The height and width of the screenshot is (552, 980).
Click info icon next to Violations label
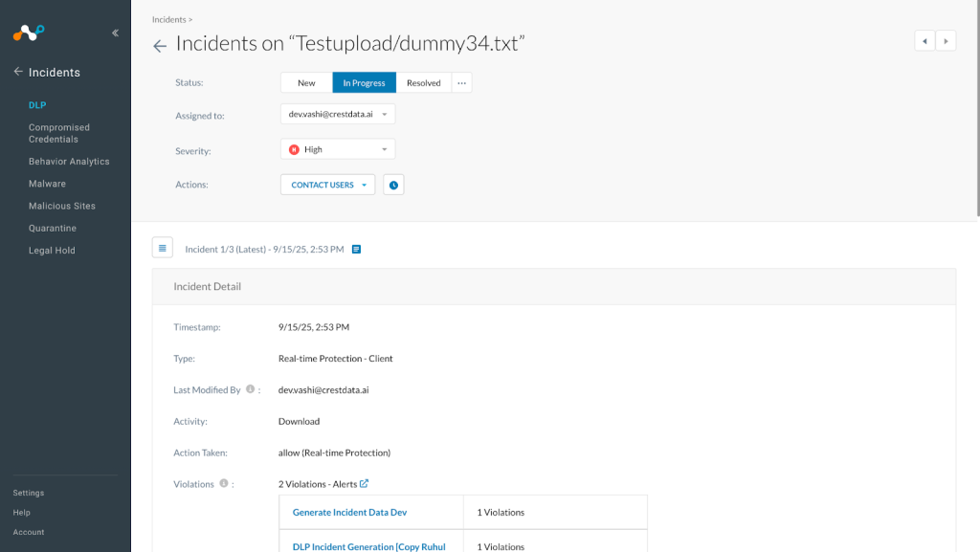pos(224,483)
